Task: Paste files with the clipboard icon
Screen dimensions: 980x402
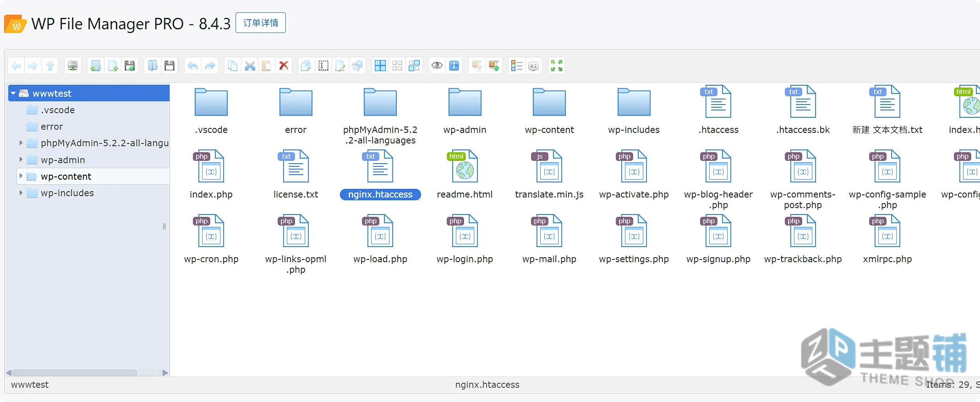Action: tap(266, 66)
